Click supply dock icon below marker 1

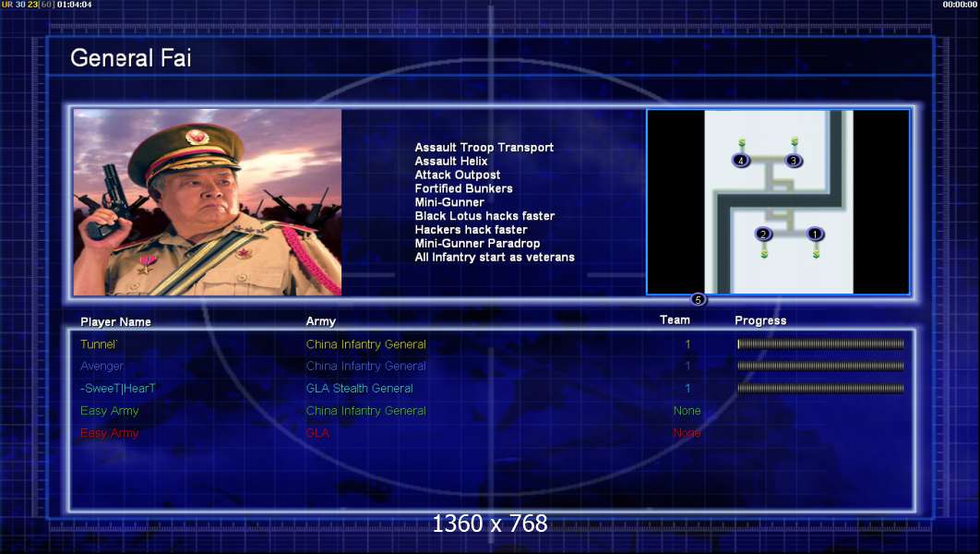pos(817,253)
